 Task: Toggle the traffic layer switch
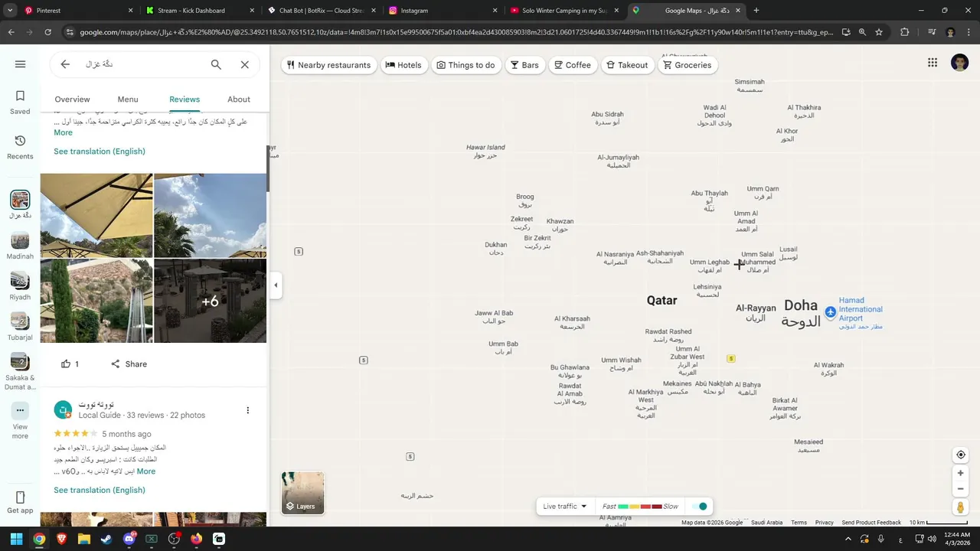pyautogui.click(x=699, y=507)
